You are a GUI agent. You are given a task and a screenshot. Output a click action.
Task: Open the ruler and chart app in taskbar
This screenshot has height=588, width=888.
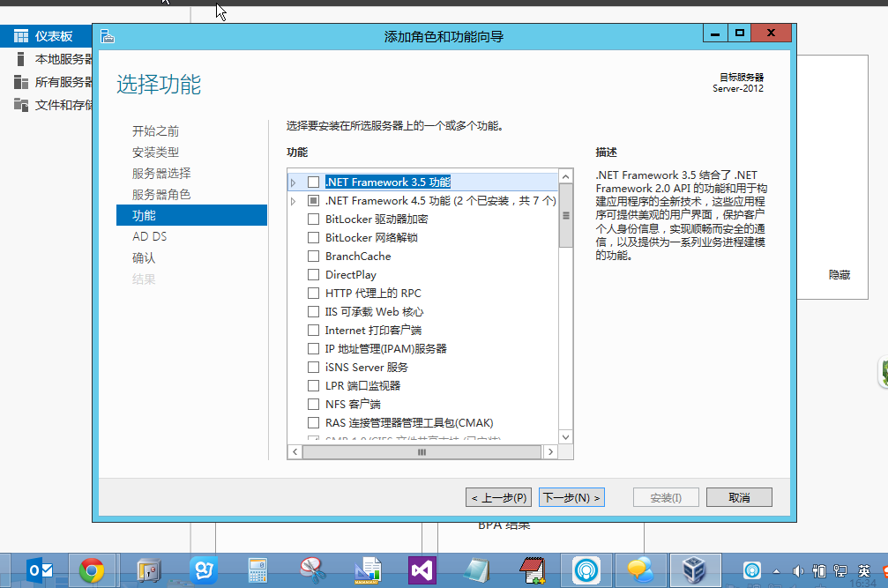[x=368, y=570]
